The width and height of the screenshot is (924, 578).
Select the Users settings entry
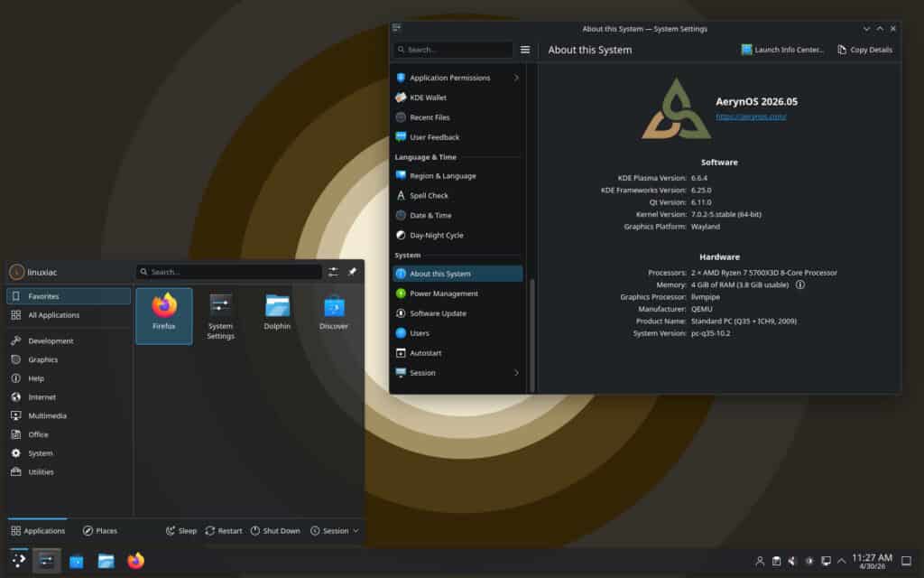420,332
